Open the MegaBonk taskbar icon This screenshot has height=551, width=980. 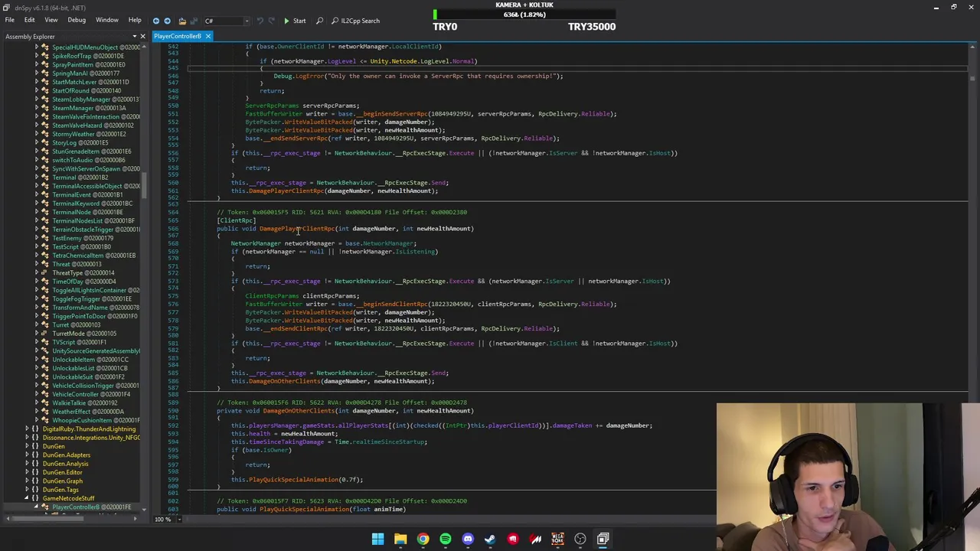coord(557,539)
